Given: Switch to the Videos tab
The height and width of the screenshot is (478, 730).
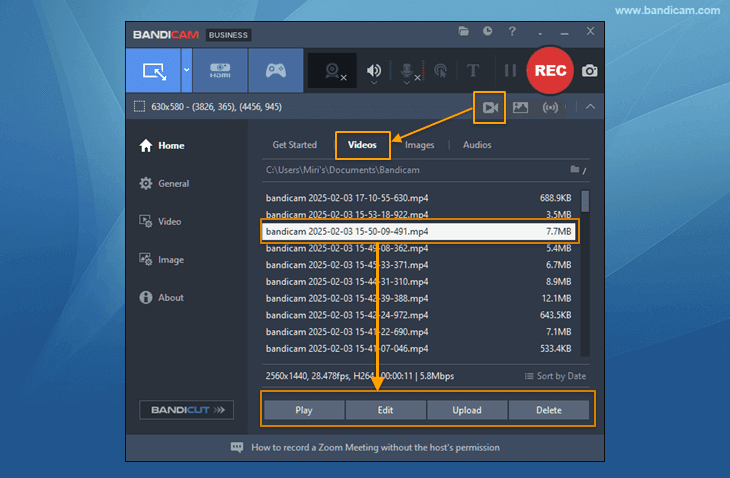Looking at the screenshot, I should [362, 145].
